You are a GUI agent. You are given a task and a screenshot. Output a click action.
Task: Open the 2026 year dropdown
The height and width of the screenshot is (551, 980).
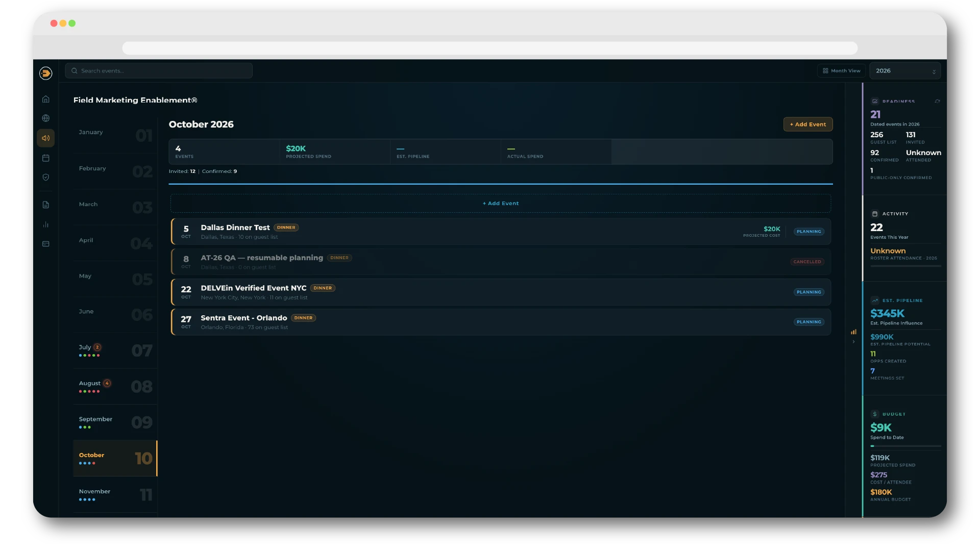(x=905, y=71)
